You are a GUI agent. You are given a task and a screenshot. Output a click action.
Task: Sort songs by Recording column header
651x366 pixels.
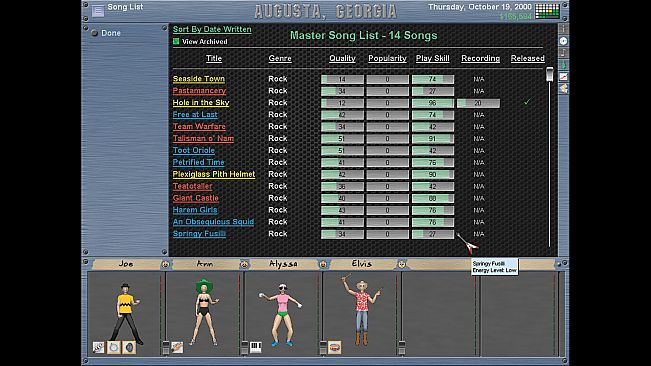(480, 59)
